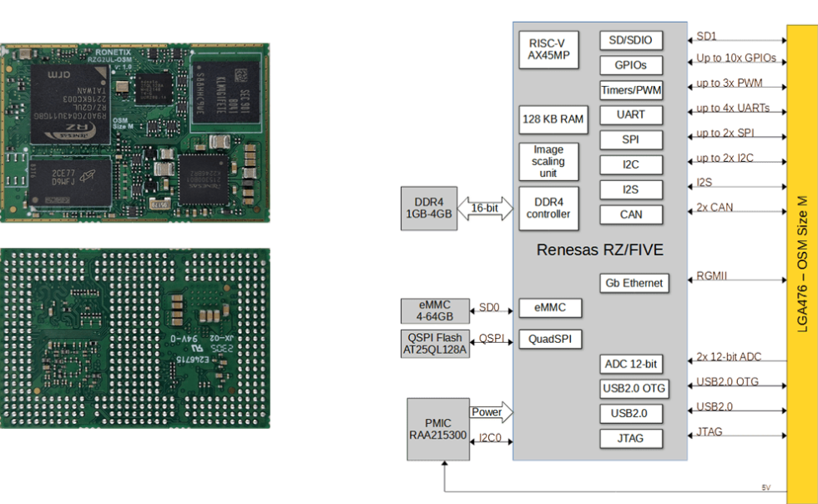Select the "2x CAN" signal label
The height and width of the screenshot is (504, 818).
click(x=714, y=207)
